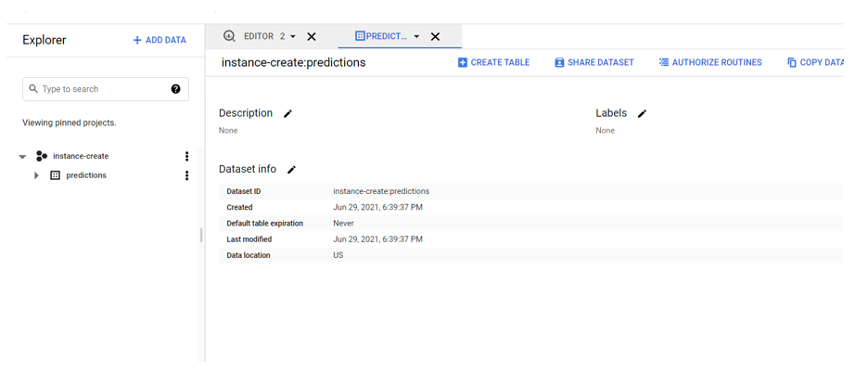
Task: Click Default table expiration value Never
Action: pos(343,224)
